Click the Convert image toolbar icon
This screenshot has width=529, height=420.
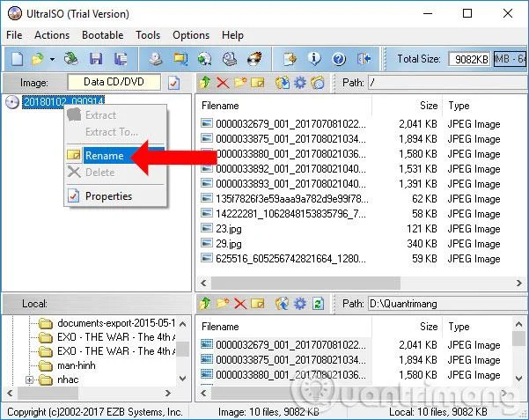[x=180, y=59]
